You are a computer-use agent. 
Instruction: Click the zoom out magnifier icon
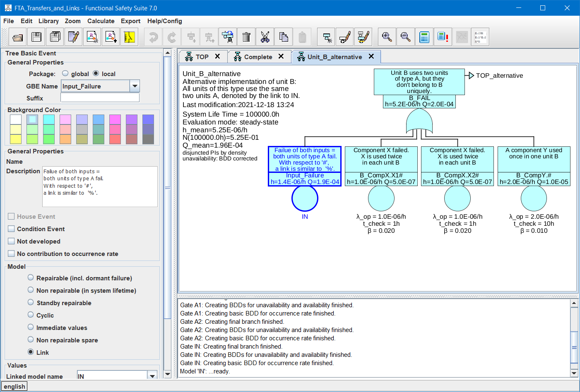click(406, 37)
